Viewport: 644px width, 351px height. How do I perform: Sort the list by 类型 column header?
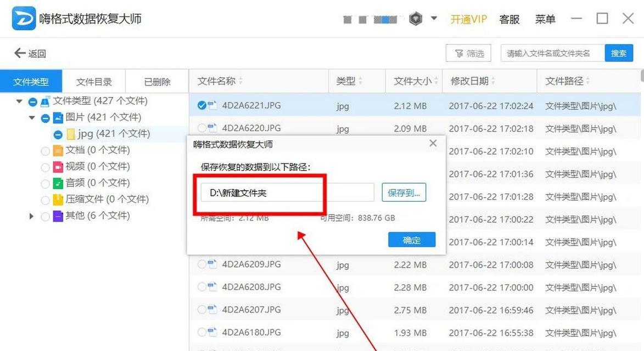click(357, 81)
